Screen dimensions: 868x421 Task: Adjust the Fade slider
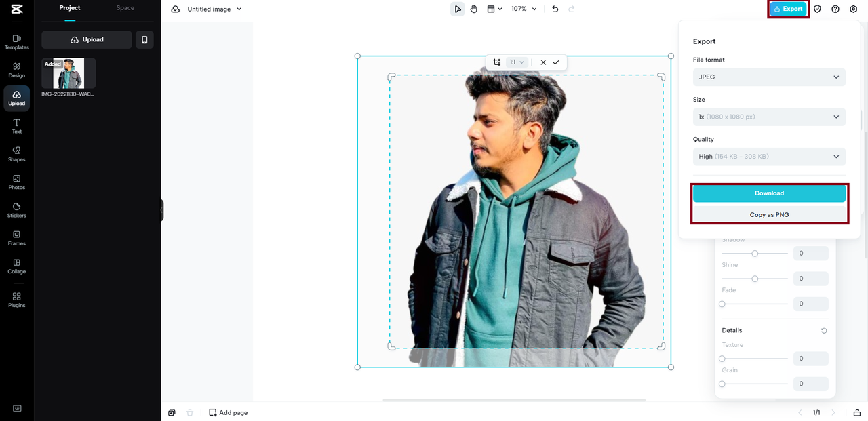pyautogui.click(x=755, y=304)
